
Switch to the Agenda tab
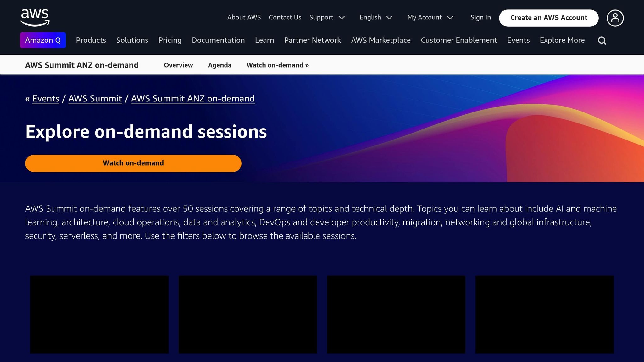(x=219, y=65)
